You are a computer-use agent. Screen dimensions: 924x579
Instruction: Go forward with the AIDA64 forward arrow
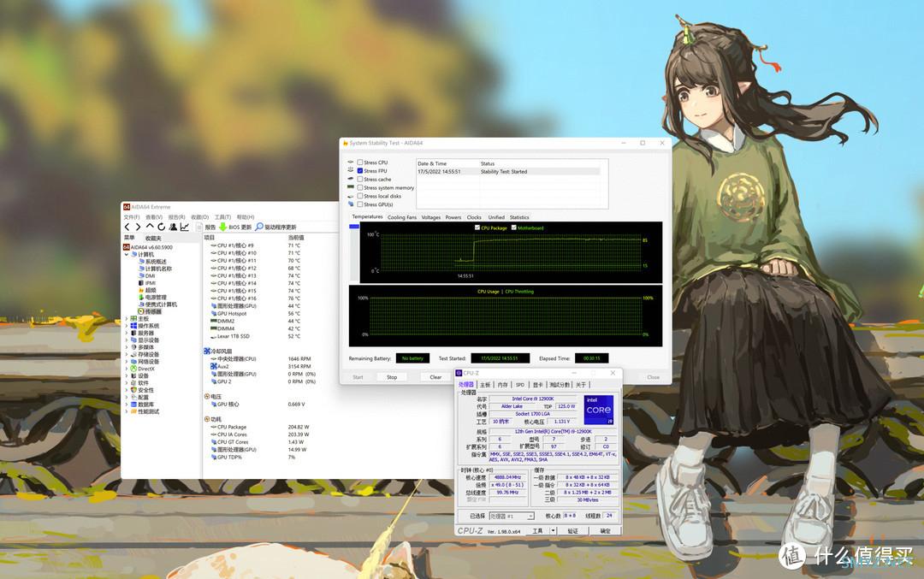[138, 227]
